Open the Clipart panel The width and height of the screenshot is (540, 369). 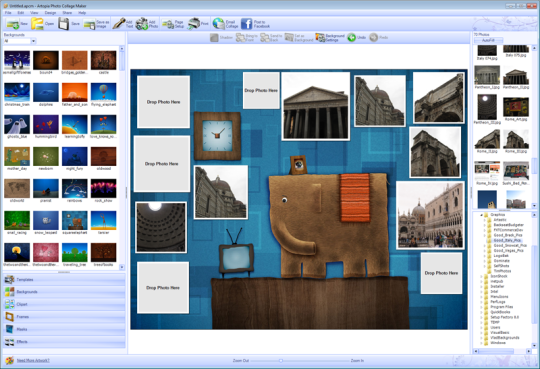64,304
